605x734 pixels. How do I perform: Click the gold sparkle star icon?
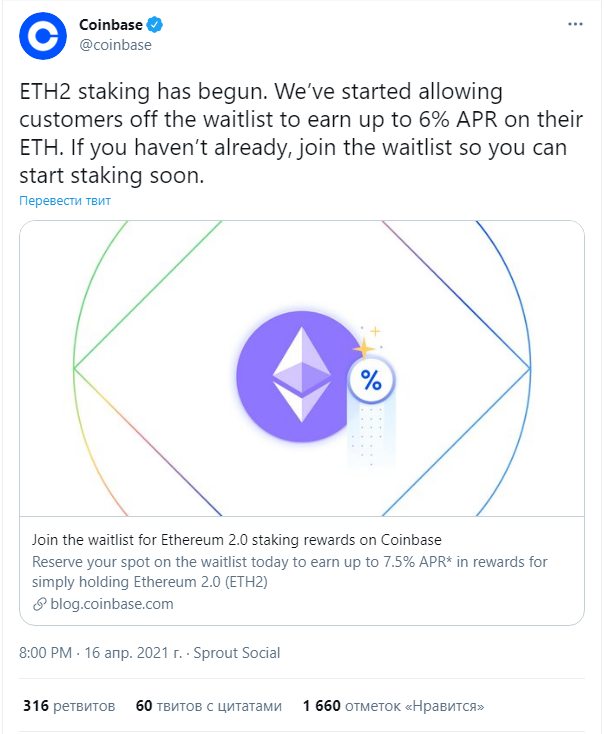(363, 348)
